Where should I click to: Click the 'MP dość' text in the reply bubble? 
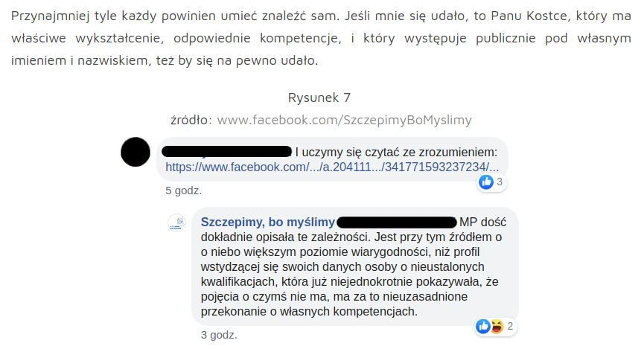click(483, 222)
